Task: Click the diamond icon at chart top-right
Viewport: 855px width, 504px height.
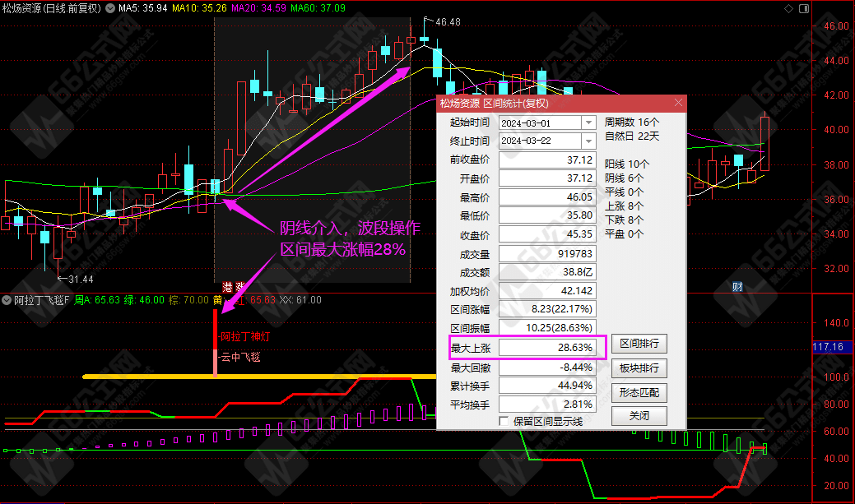Action: [x=789, y=8]
